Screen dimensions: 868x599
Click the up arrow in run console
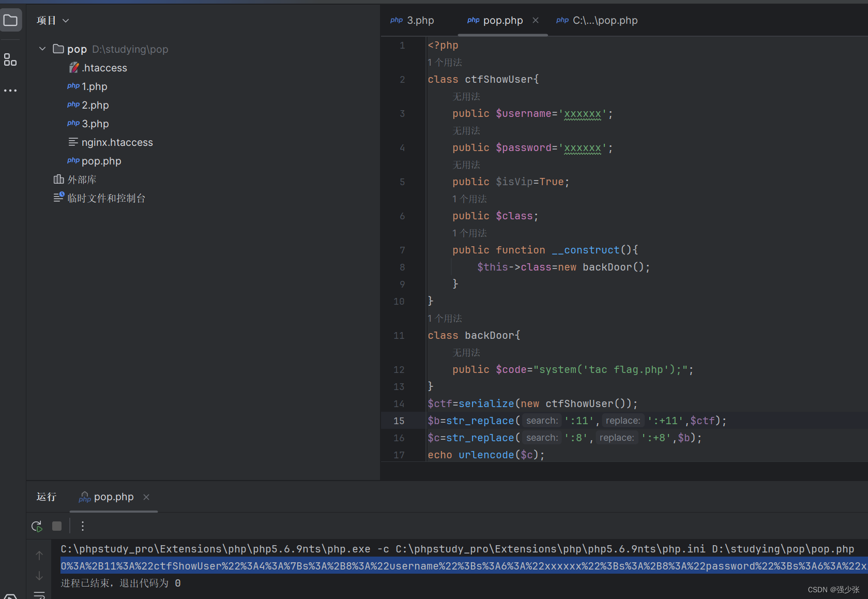(x=39, y=556)
